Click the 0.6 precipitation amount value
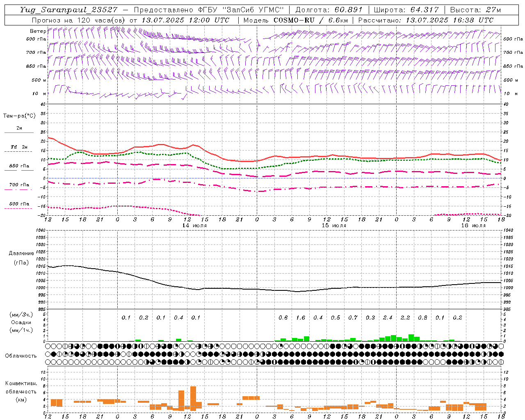The width and height of the screenshot is (525, 420). pyautogui.click(x=283, y=318)
